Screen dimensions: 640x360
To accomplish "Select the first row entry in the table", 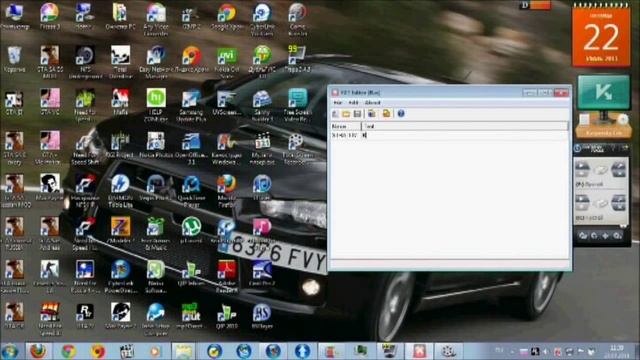I will 448,135.
